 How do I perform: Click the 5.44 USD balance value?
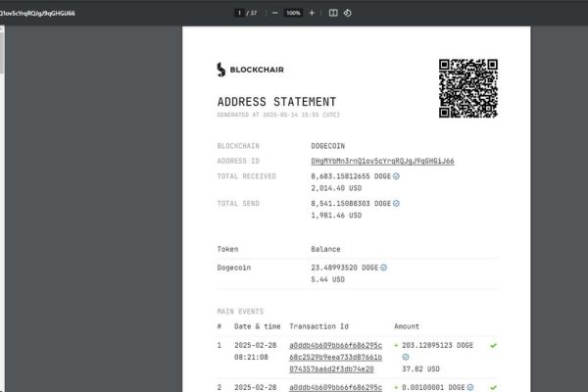pos(327,279)
